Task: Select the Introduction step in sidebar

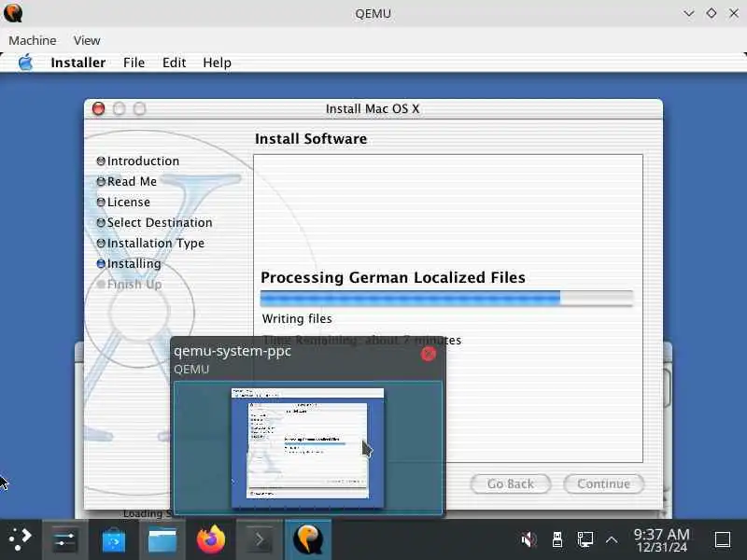Action: pos(138,161)
